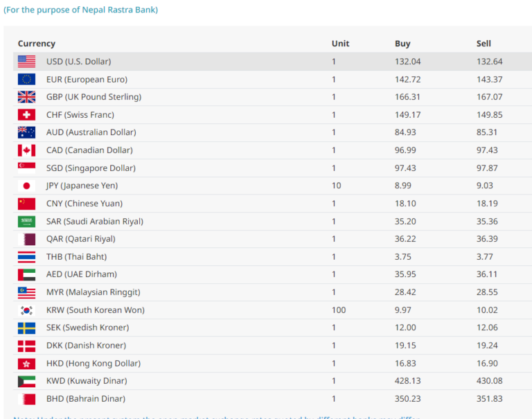Click the USD buy rate 132.04
Image resolution: width=532 pixels, height=419 pixels.
tap(407, 62)
